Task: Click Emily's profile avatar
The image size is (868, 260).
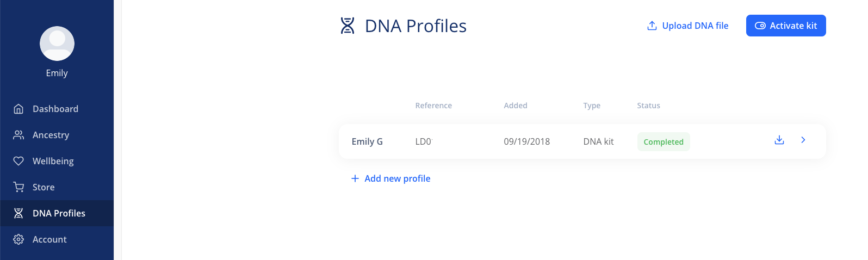Action: pyautogui.click(x=57, y=44)
